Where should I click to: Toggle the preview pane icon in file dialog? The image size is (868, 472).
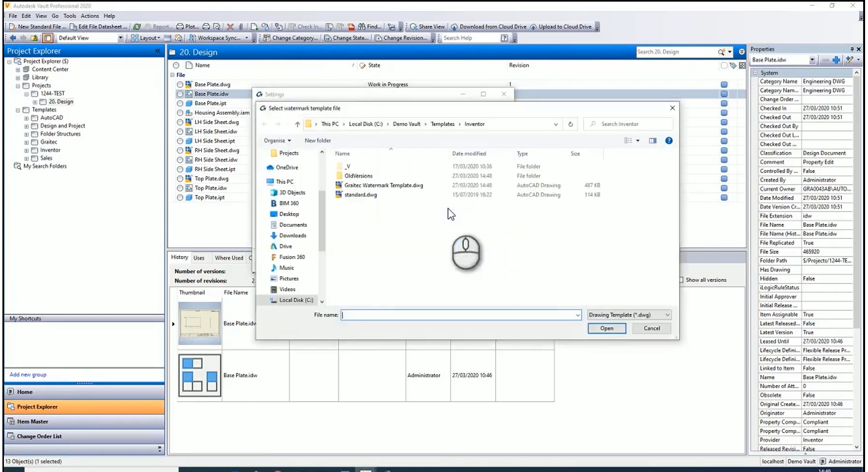pos(652,141)
